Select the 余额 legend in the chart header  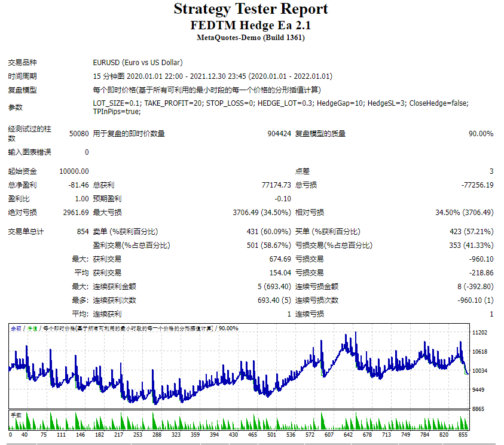tap(15, 328)
